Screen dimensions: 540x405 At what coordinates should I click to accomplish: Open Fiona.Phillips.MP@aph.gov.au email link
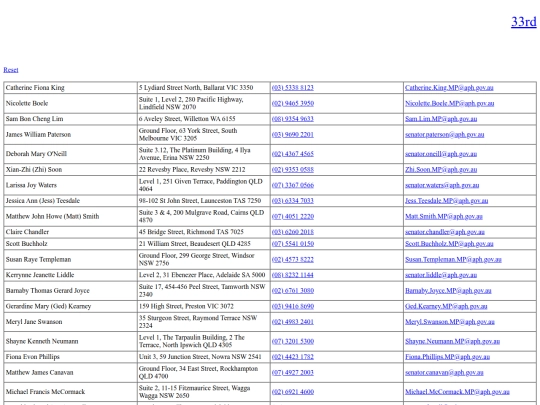tap(447, 357)
